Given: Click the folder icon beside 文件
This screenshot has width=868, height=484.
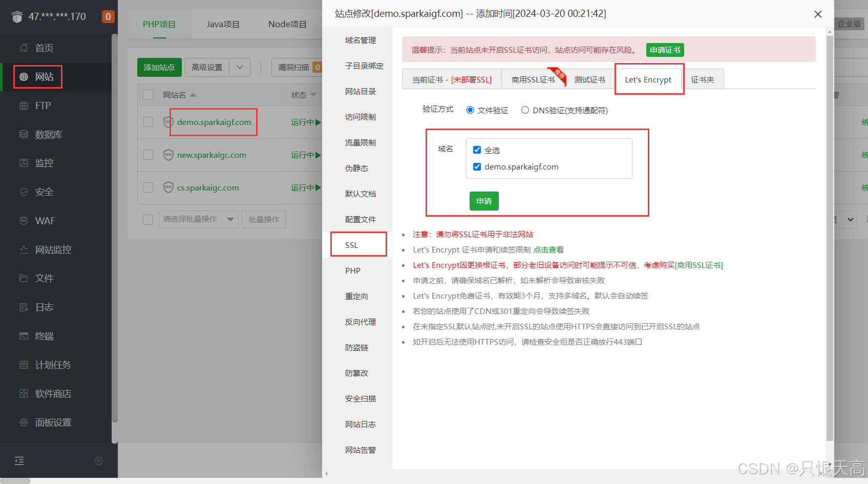Looking at the screenshot, I should 24,278.
